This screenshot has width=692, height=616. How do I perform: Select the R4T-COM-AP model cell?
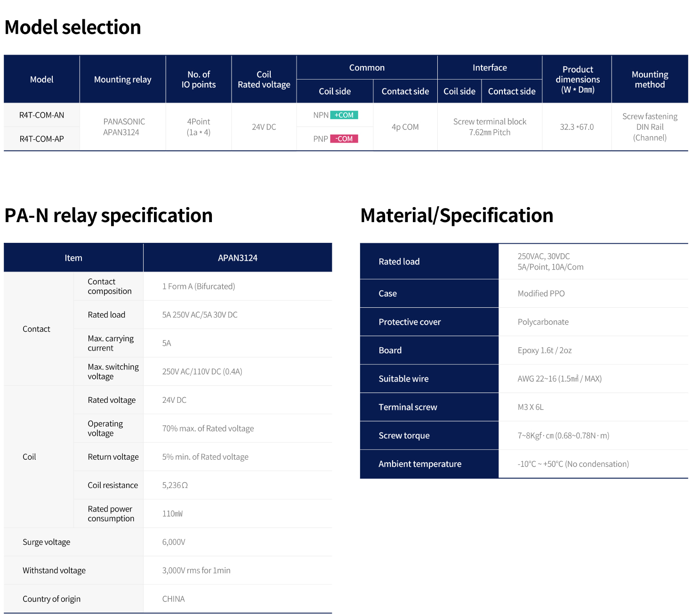(42, 139)
